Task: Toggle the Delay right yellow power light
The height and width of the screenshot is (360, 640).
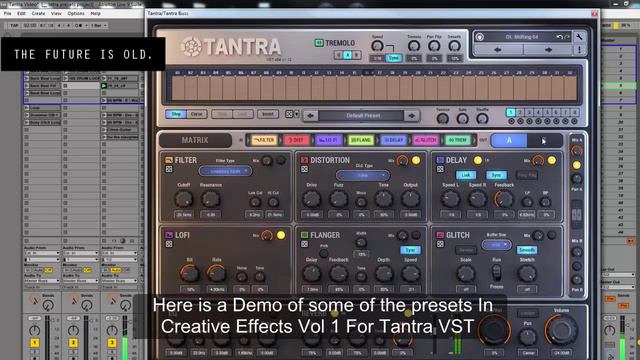Action: tap(551, 160)
